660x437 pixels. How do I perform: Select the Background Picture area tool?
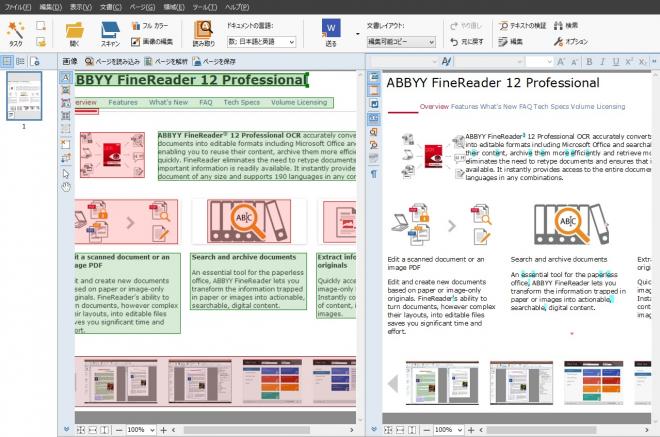pyautogui.click(x=66, y=103)
